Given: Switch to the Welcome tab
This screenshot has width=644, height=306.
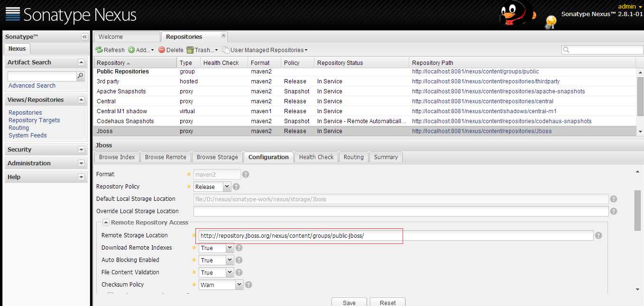Looking at the screenshot, I should click(x=127, y=36).
